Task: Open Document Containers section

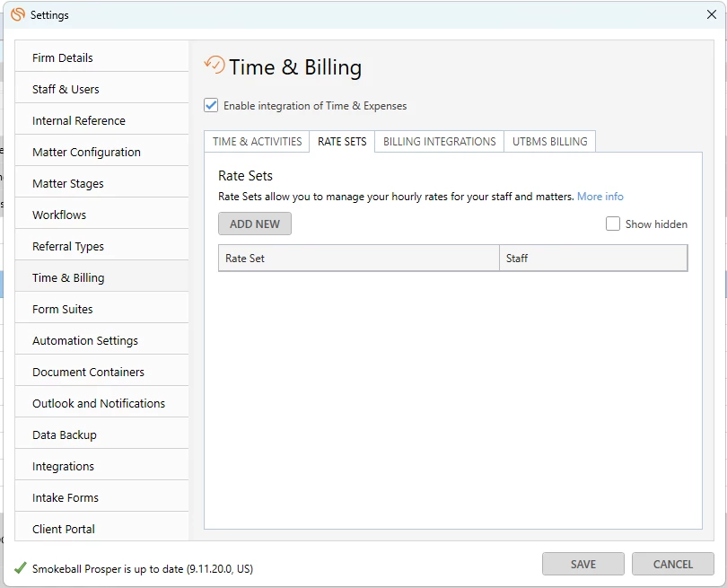Action: [x=101, y=372]
